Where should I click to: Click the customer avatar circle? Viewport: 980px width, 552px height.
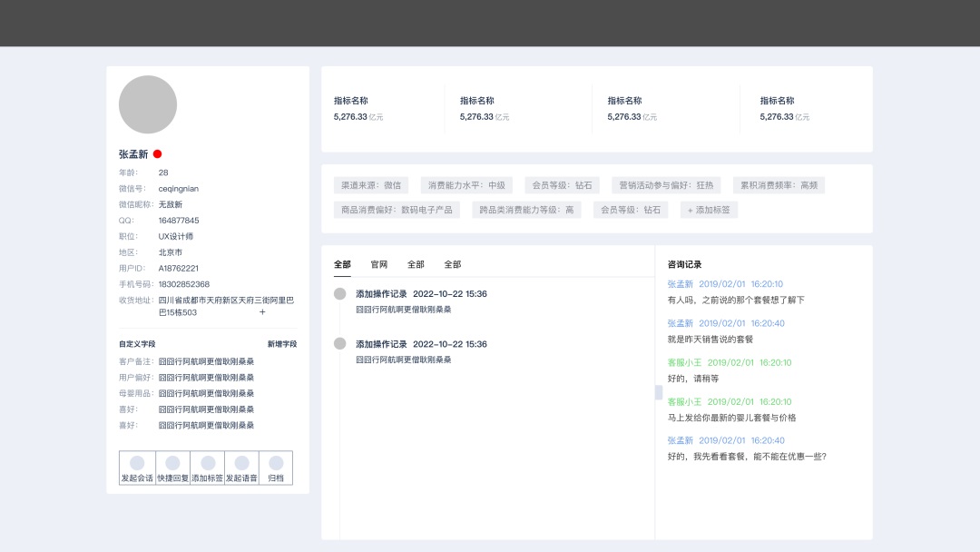(148, 104)
